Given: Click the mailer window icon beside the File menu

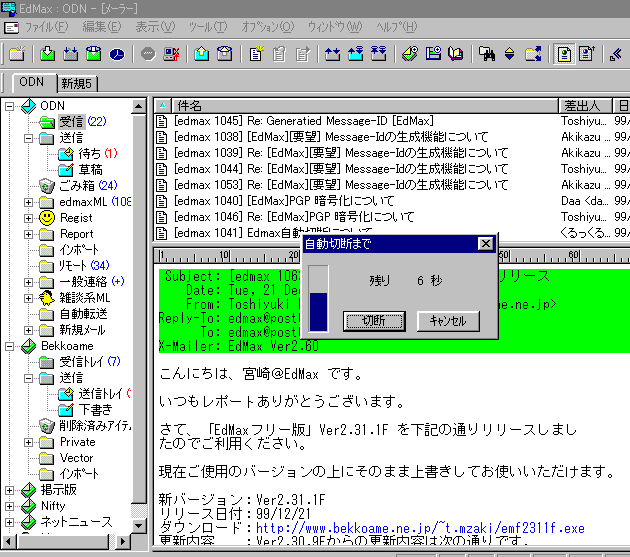Looking at the screenshot, I should [11, 28].
